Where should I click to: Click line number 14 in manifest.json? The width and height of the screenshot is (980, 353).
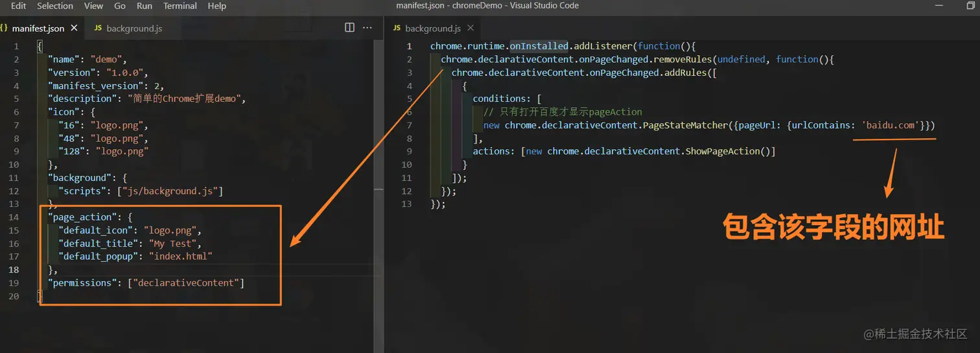(x=14, y=217)
